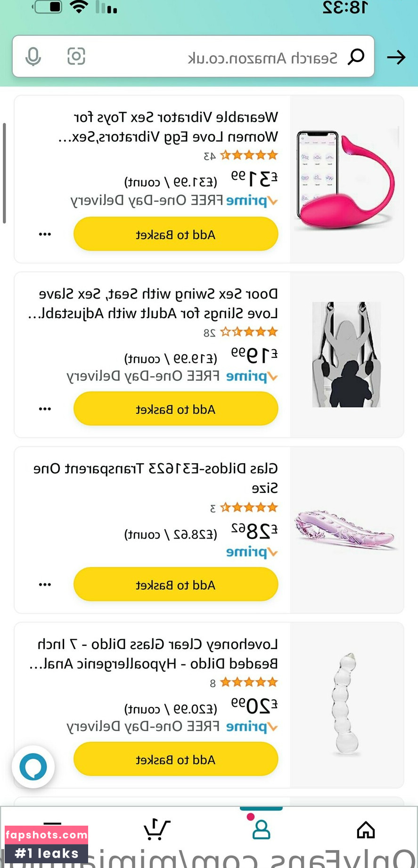418x868 pixels.
Task: Expand more options for the Door Swing
Action: [x=45, y=409]
